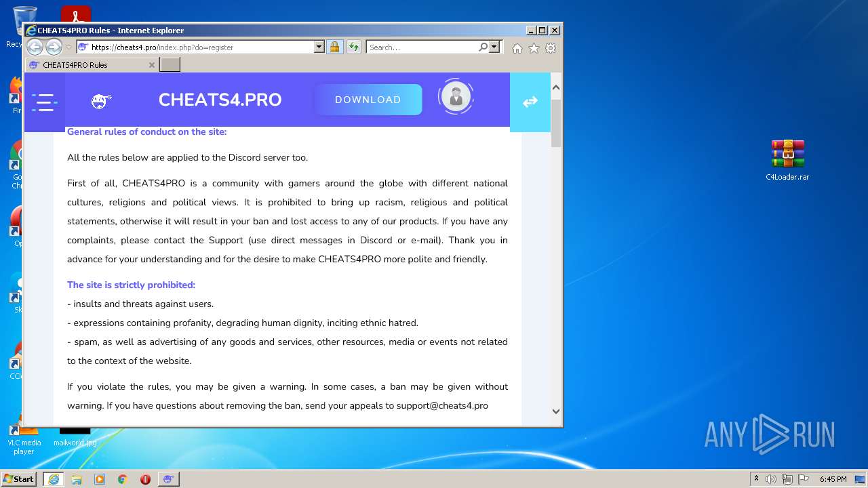Image resolution: width=868 pixels, height=488 pixels.
Task: Click the network tray icon
Action: click(787, 479)
